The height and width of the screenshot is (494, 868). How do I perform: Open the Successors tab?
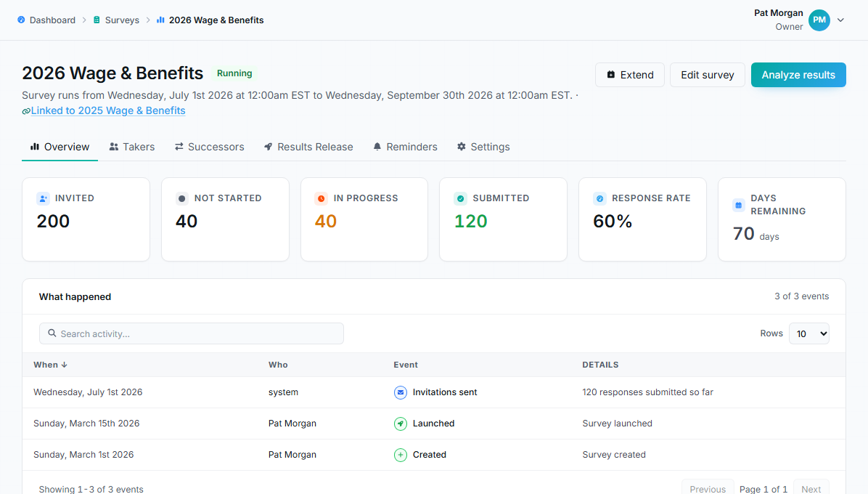(209, 147)
